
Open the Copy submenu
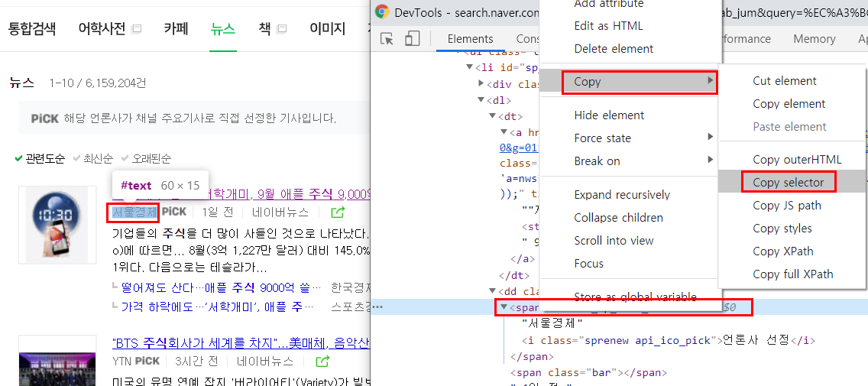630,82
